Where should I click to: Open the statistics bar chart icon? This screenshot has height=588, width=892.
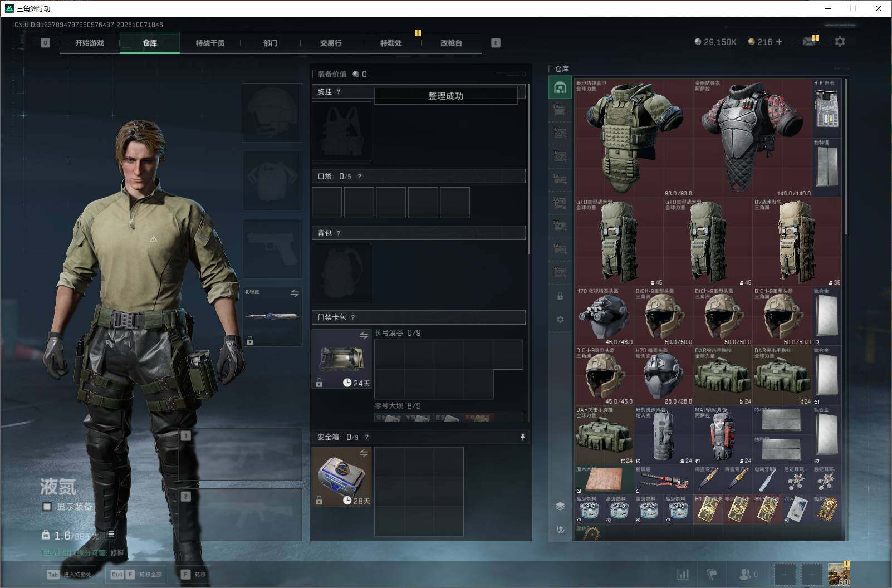click(x=683, y=574)
